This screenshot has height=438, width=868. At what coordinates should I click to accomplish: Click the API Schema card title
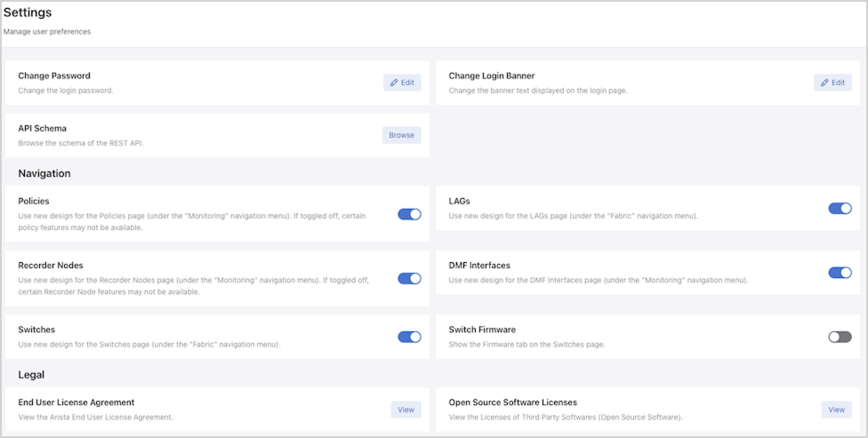pyautogui.click(x=42, y=129)
